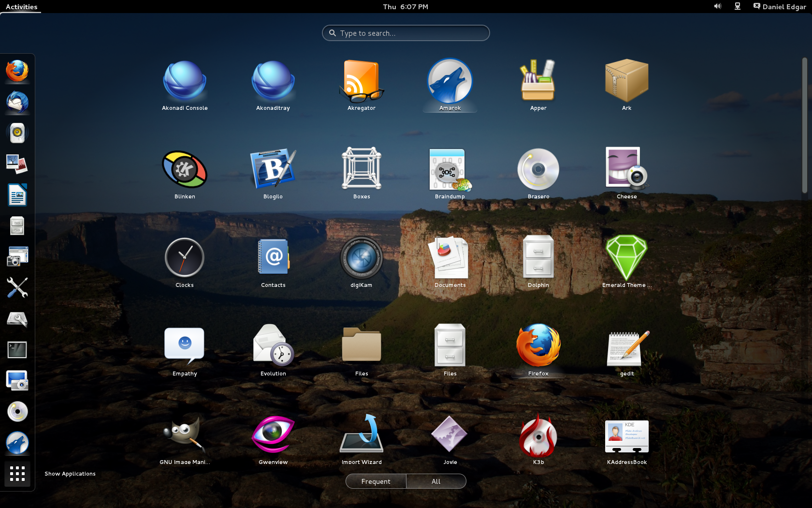Switch to the All apps tab
The width and height of the screenshot is (812, 508).
click(436, 481)
